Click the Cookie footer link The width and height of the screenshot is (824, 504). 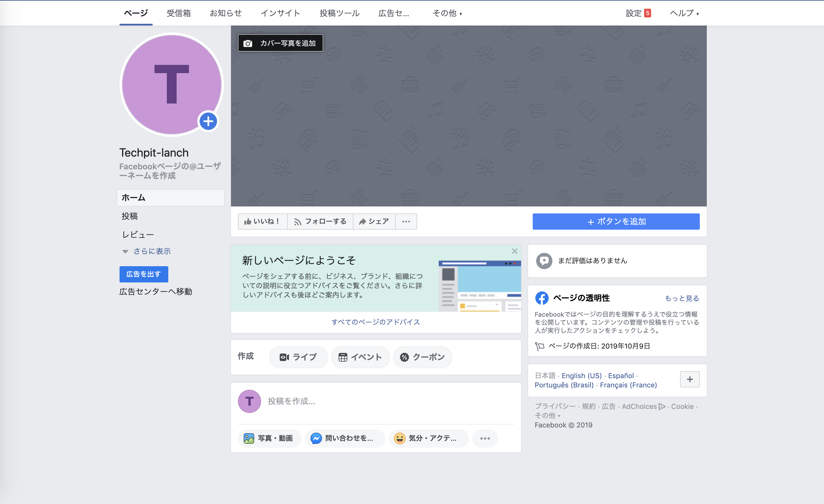click(x=682, y=406)
